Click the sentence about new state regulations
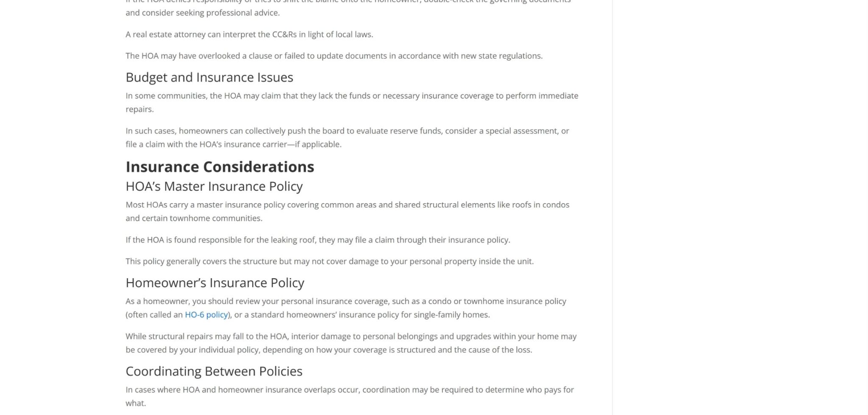Image resolution: width=868 pixels, height=415 pixels. coord(334,56)
